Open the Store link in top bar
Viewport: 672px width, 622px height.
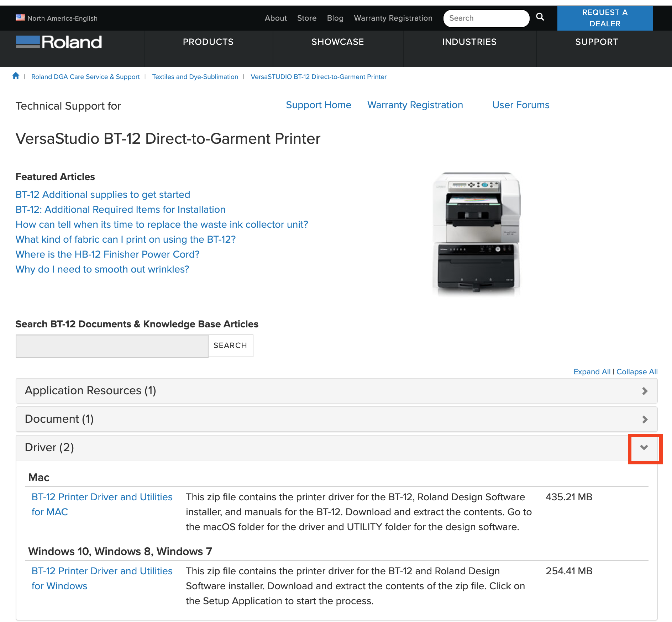[x=307, y=18]
